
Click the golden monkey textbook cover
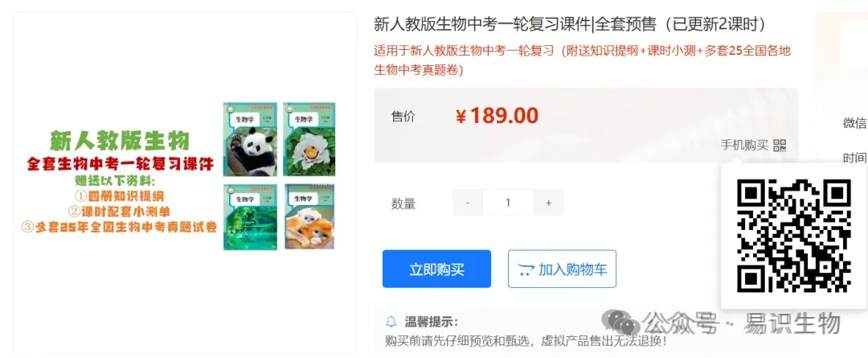309,216
